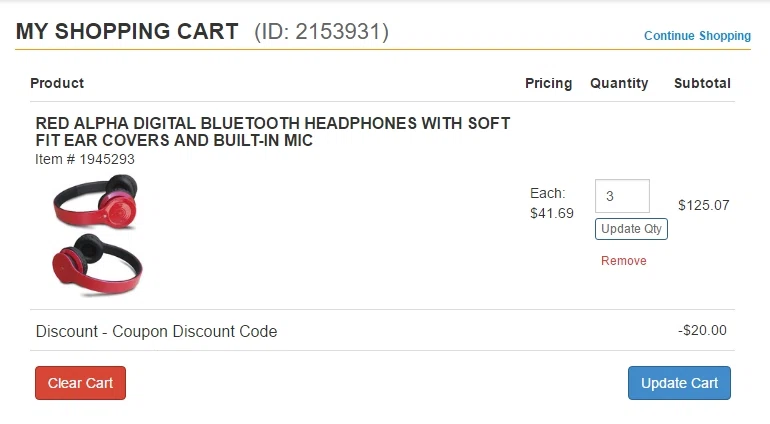Click the quantity input field showing 3

pyautogui.click(x=622, y=196)
